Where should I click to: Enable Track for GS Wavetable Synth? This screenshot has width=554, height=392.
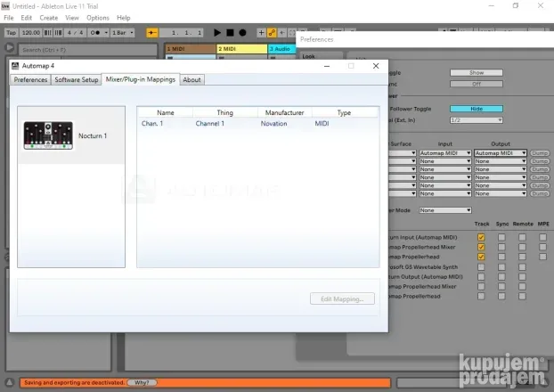pyautogui.click(x=481, y=267)
